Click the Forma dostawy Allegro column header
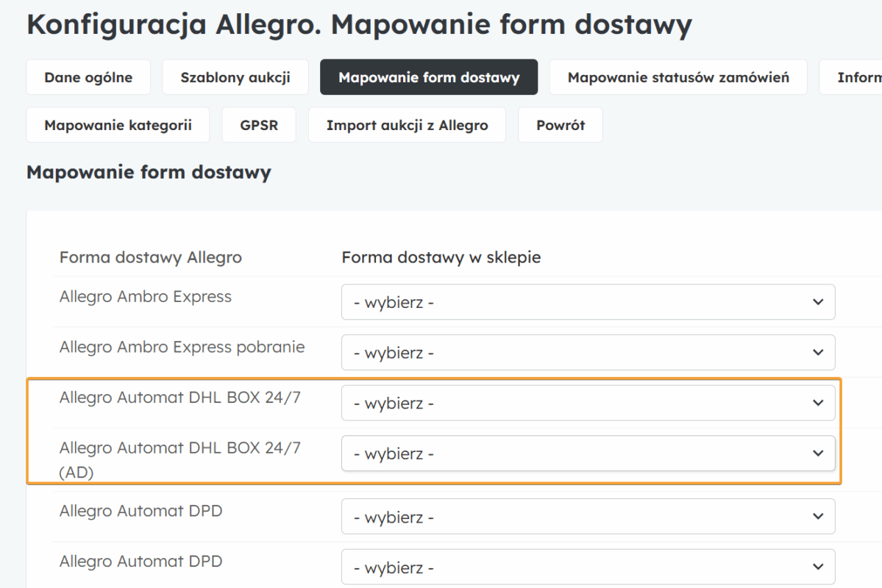Image resolution: width=882 pixels, height=588 pixels. pos(151,257)
